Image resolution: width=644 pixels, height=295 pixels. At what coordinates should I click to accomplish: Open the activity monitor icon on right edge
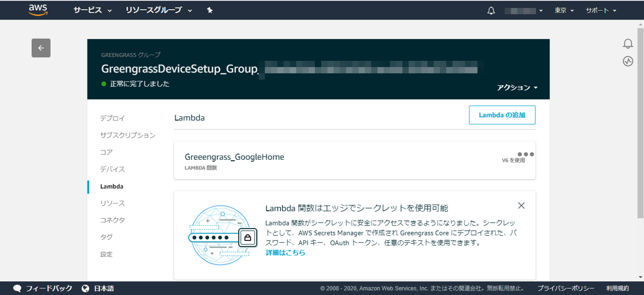[x=628, y=61]
